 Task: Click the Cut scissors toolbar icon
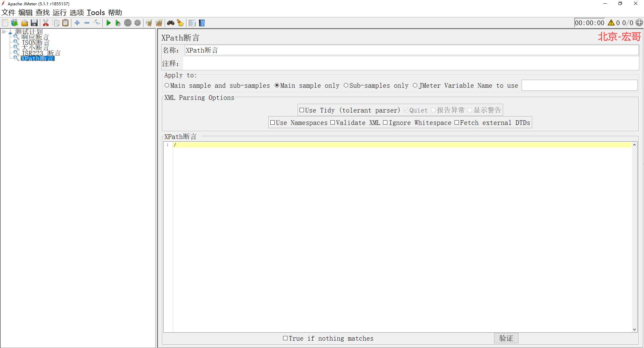[46, 23]
